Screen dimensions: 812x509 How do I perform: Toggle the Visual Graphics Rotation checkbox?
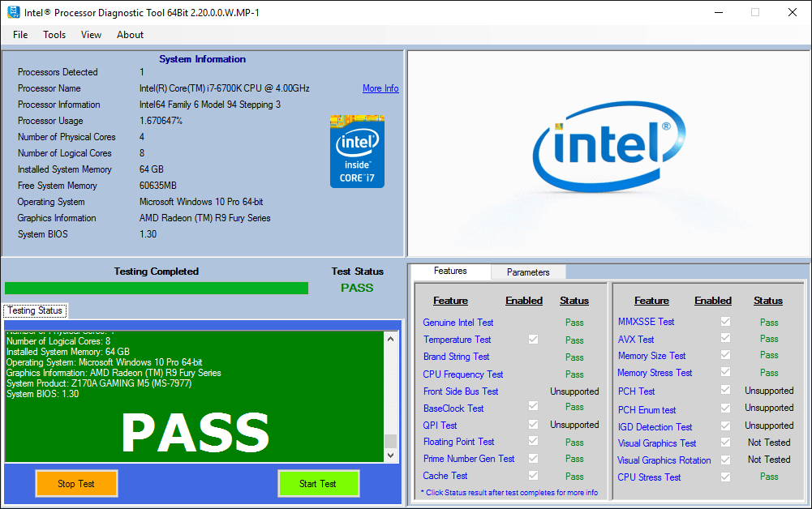pos(725,460)
